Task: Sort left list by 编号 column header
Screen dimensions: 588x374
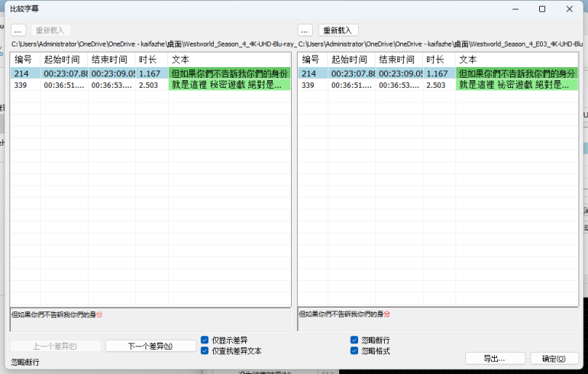Action: click(x=25, y=60)
